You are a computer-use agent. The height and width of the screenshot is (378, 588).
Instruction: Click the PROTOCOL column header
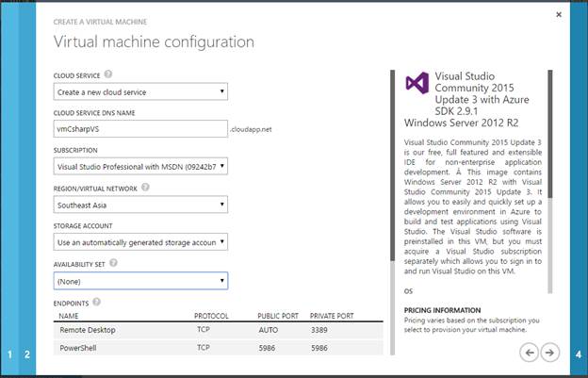point(211,316)
